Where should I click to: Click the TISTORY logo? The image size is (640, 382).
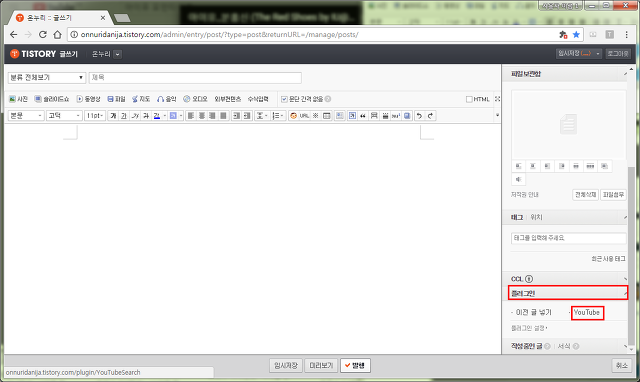[33, 54]
